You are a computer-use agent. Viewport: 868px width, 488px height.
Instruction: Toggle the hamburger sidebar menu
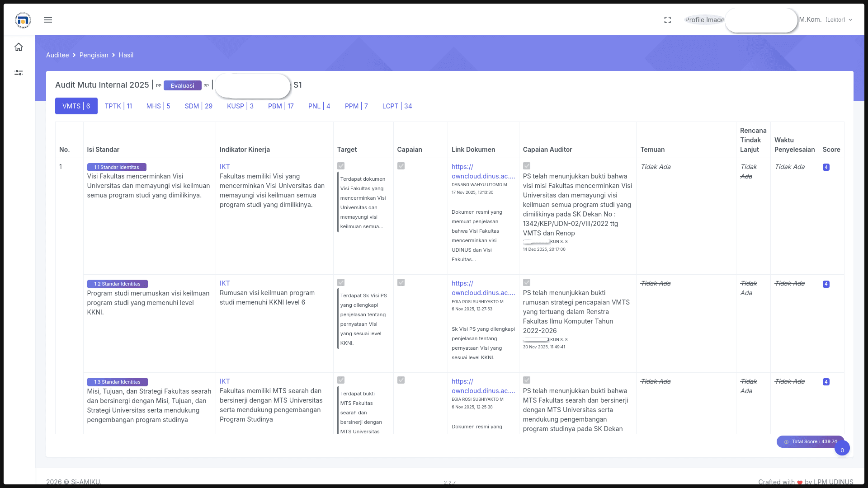48,20
